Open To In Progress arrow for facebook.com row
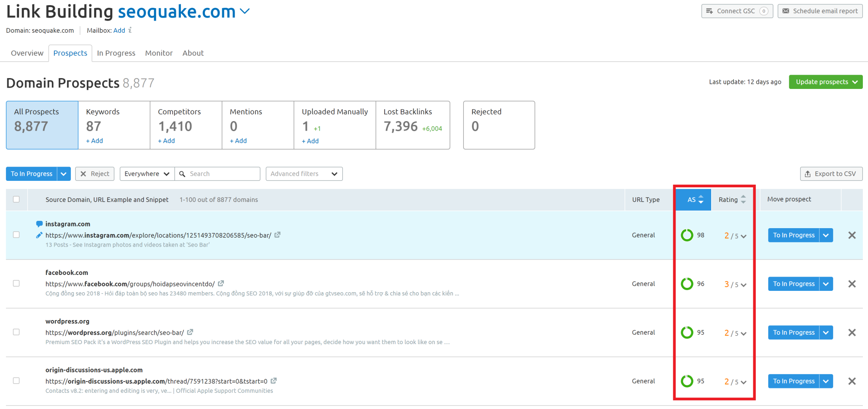868x409 pixels. pyautogui.click(x=826, y=284)
